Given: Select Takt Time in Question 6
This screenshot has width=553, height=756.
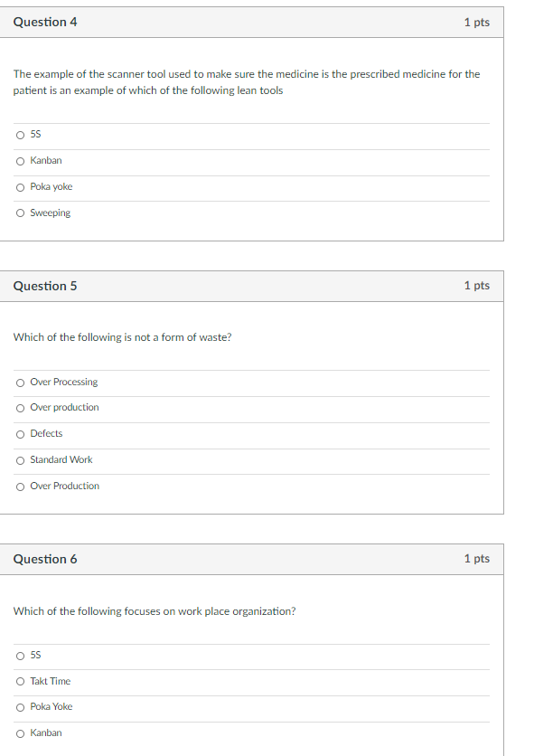Looking at the screenshot, I should [20, 681].
